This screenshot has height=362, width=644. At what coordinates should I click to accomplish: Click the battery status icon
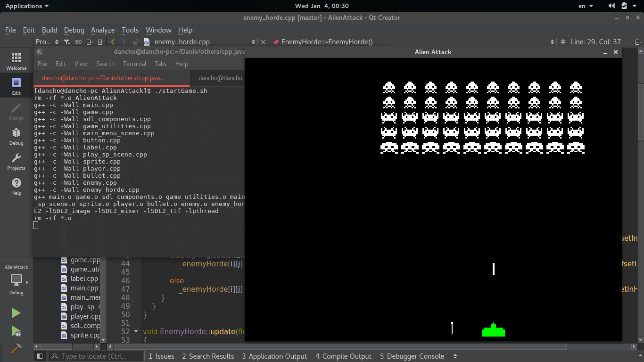(x=624, y=6)
